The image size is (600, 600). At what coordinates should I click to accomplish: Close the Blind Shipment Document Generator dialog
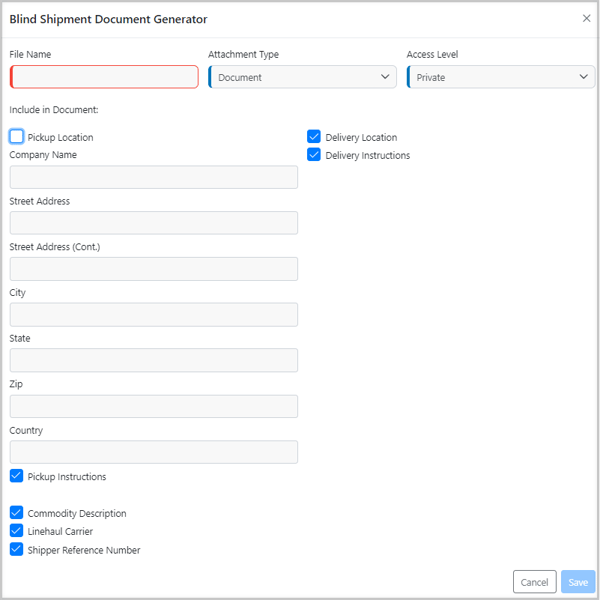[x=586, y=18]
